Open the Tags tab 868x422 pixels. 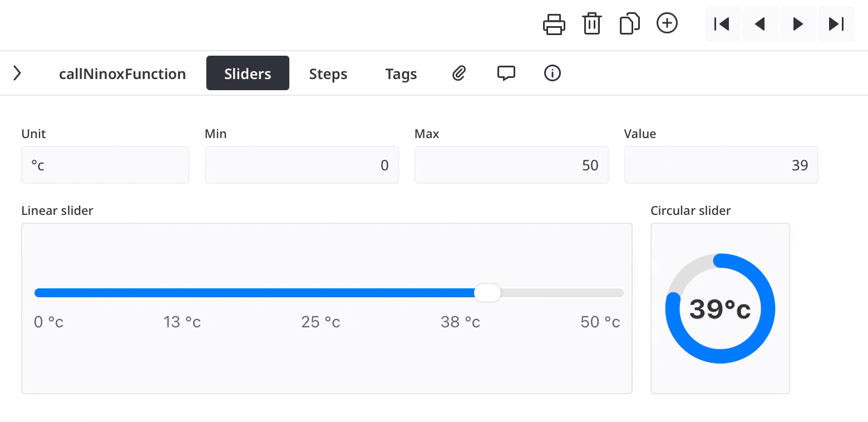[401, 73]
